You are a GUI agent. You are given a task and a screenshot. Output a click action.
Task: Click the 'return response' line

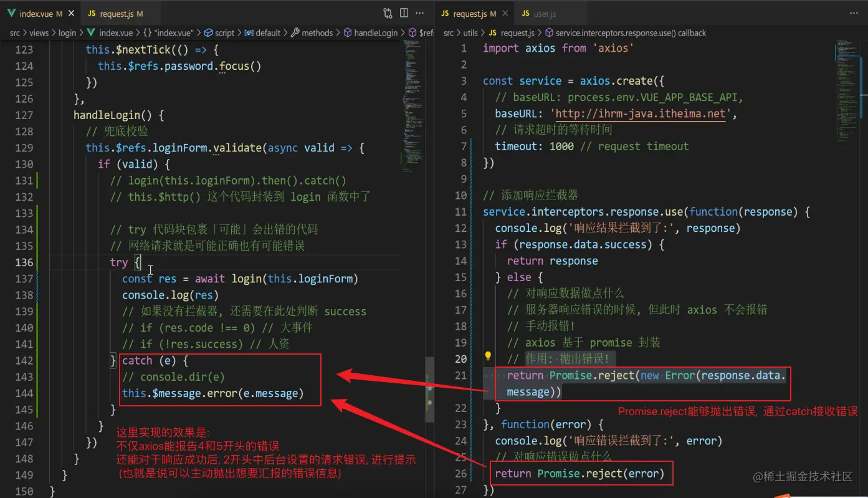[552, 261]
